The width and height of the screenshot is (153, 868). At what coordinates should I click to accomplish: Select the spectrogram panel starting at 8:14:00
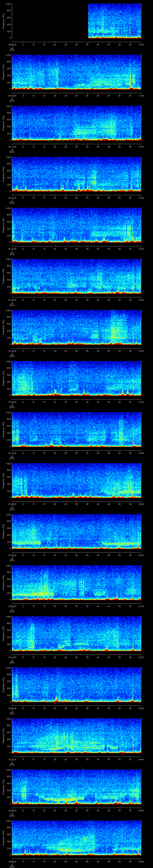76,276
